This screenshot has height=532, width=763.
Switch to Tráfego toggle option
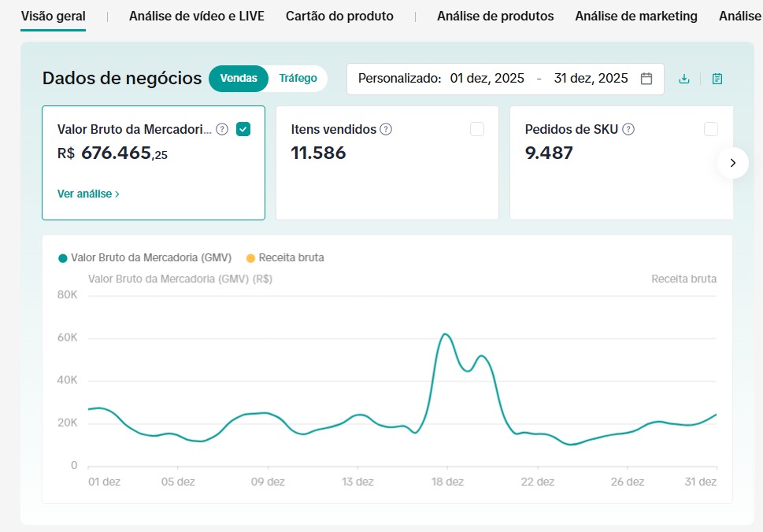click(x=298, y=78)
